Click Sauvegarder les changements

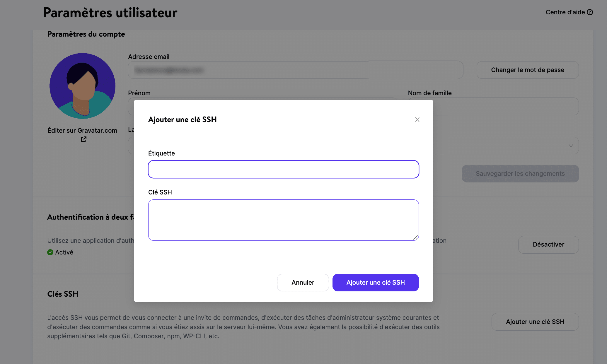tap(520, 173)
